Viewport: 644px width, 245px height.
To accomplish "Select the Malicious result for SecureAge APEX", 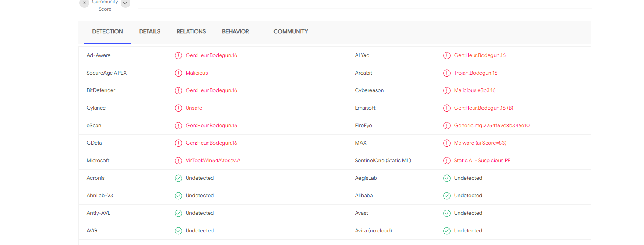I will point(197,73).
